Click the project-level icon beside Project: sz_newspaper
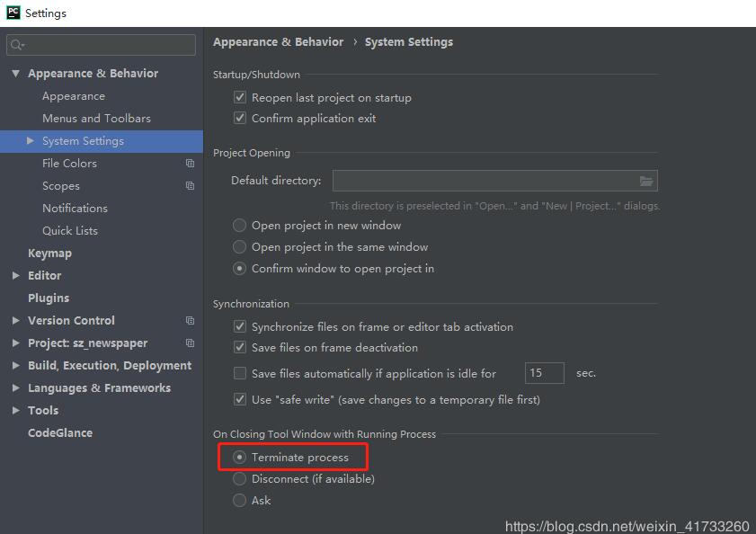 click(x=190, y=343)
